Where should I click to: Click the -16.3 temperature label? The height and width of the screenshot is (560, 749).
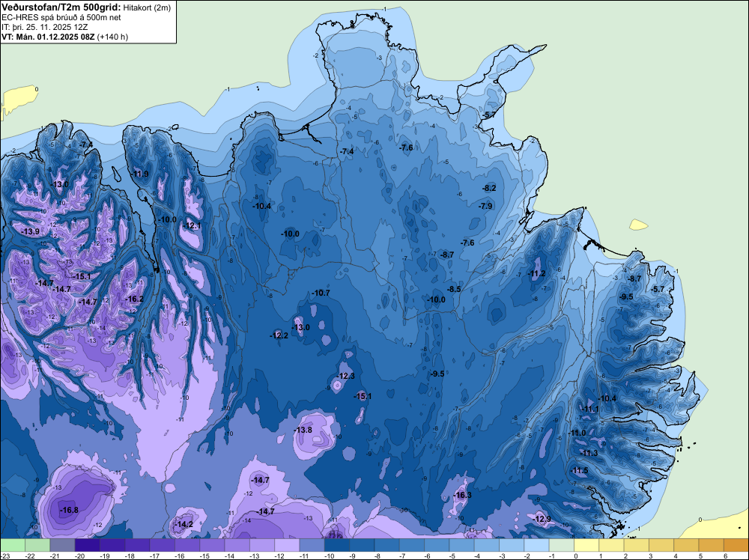point(462,495)
